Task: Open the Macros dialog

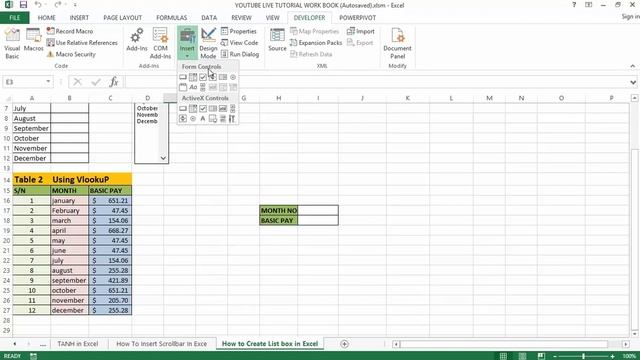Action: pyautogui.click(x=33, y=40)
